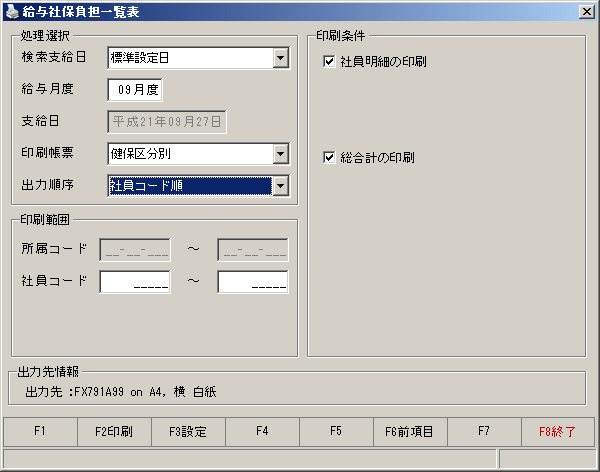600x472 pixels.
Task: Click the F7 function button
Action: tap(484, 432)
